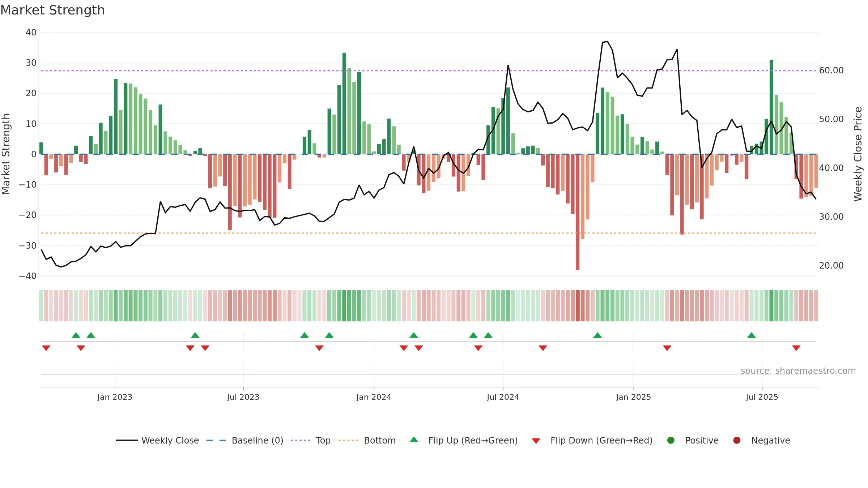
Task: Toggle the 'Bottom' legend label
Action: pyautogui.click(x=380, y=440)
